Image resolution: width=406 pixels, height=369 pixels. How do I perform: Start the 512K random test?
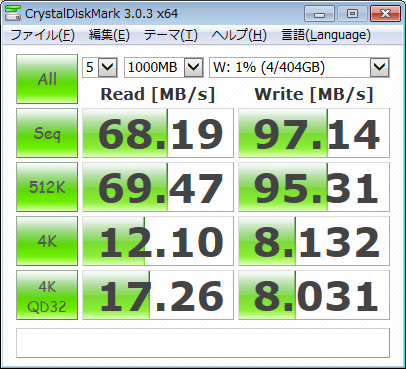[47, 187]
